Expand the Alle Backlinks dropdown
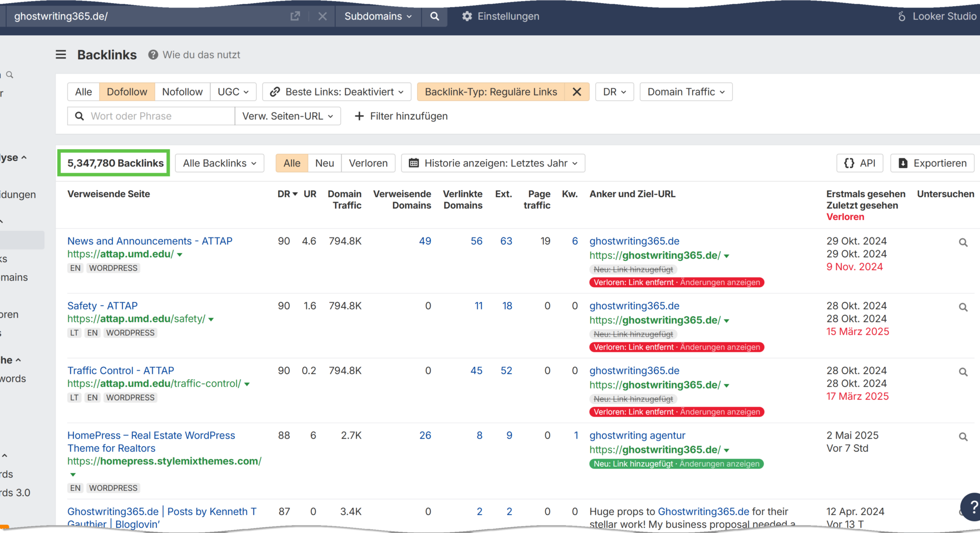The height and width of the screenshot is (533, 980). tap(219, 163)
